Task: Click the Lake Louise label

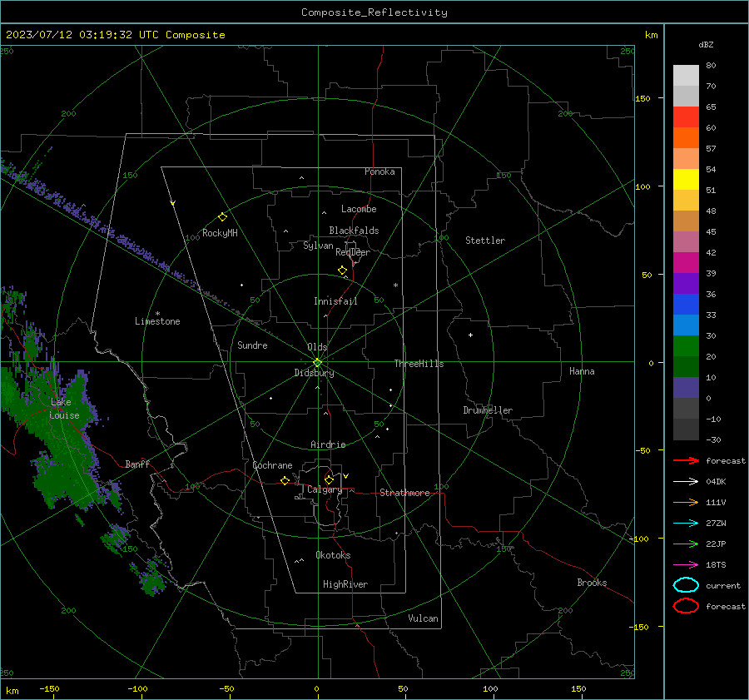Action: pyautogui.click(x=64, y=409)
